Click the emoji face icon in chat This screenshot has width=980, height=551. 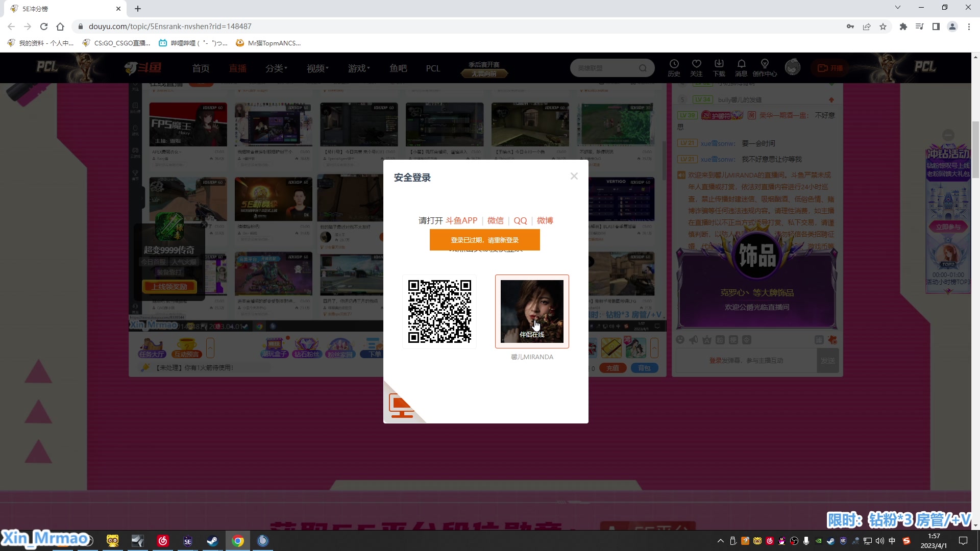coord(680,340)
